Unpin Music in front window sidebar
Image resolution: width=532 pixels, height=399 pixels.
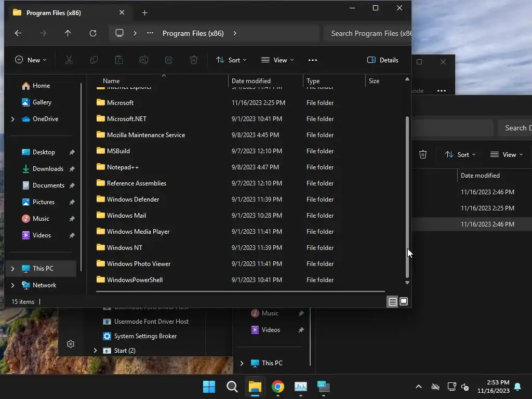click(x=72, y=219)
